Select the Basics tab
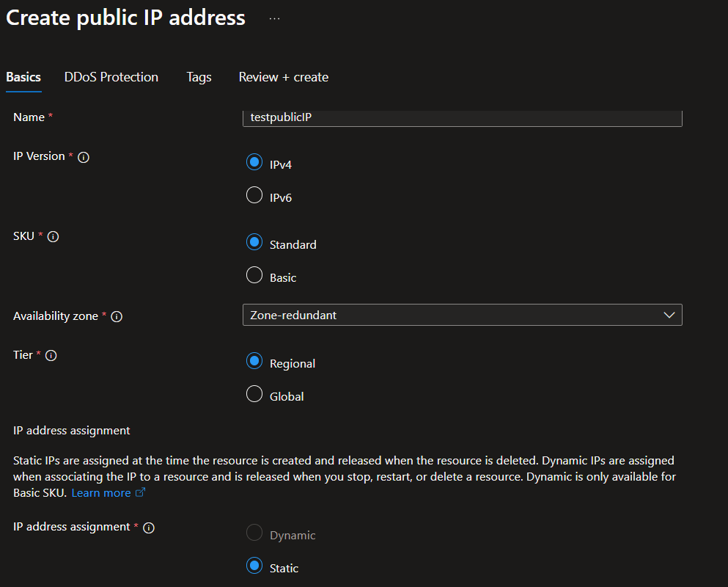728x587 pixels. click(x=23, y=77)
